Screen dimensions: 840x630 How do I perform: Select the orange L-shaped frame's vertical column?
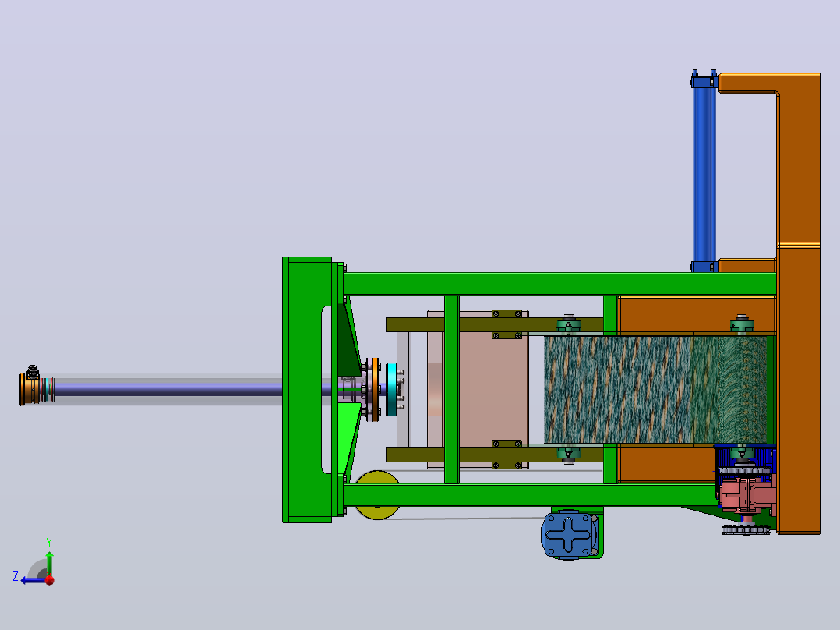pyautogui.click(x=798, y=303)
